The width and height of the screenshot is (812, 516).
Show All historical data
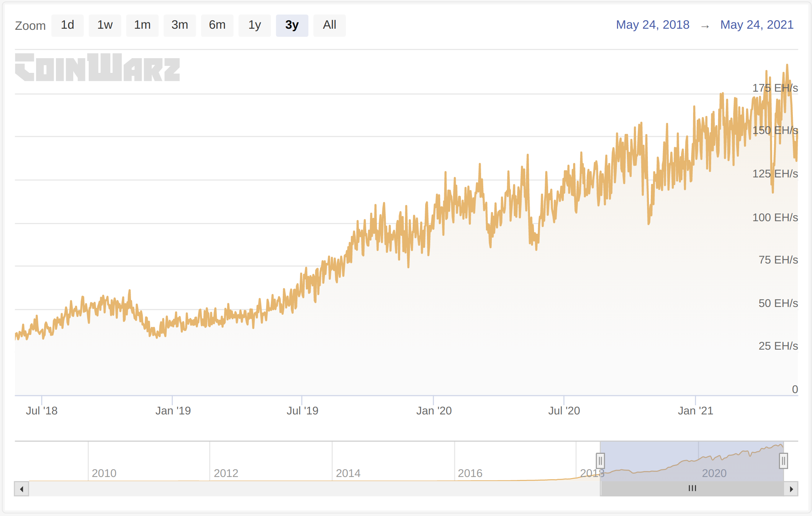pyautogui.click(x=329, y=25)
